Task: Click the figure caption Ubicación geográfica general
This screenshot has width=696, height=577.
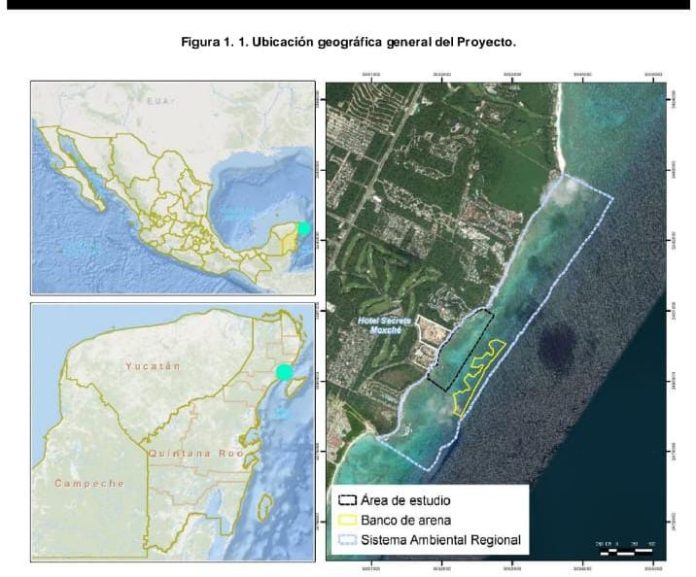Action: tap(348, 43)
